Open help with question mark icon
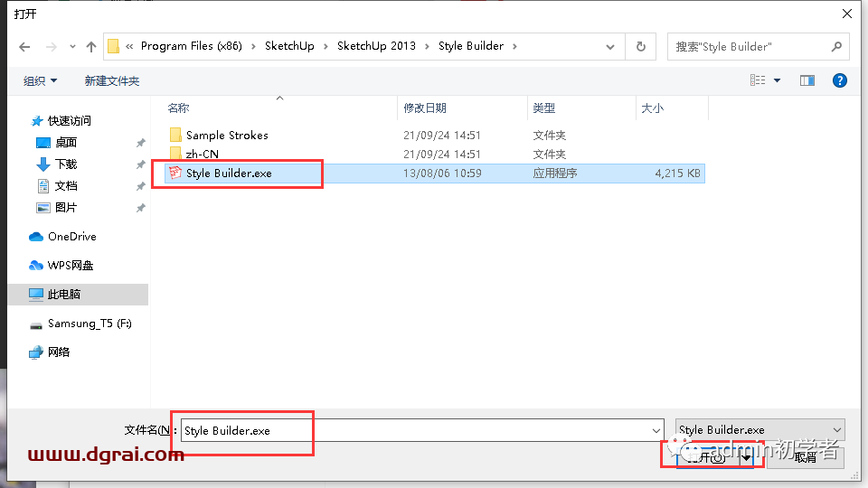This screenshot has height=488, width=868. [840, 80]
